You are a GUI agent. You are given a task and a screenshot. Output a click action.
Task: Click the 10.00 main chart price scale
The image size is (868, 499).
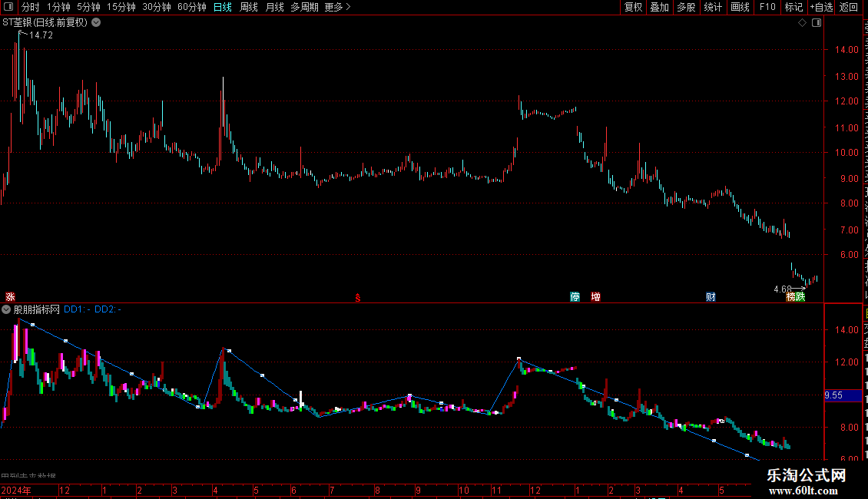[846, 153]
